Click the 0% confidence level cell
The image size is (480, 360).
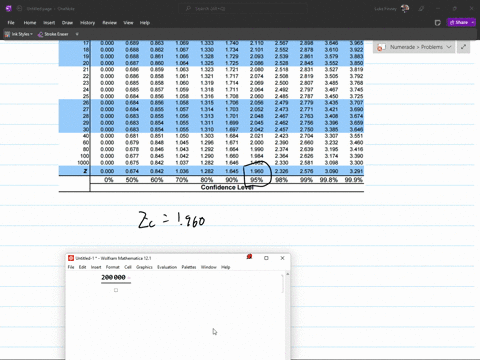(109, 180)
